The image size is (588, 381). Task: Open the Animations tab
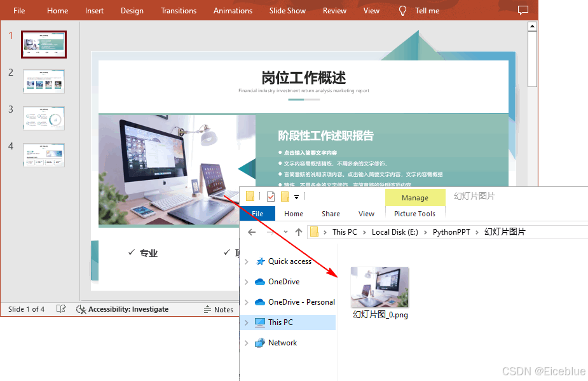click(233, 11)
